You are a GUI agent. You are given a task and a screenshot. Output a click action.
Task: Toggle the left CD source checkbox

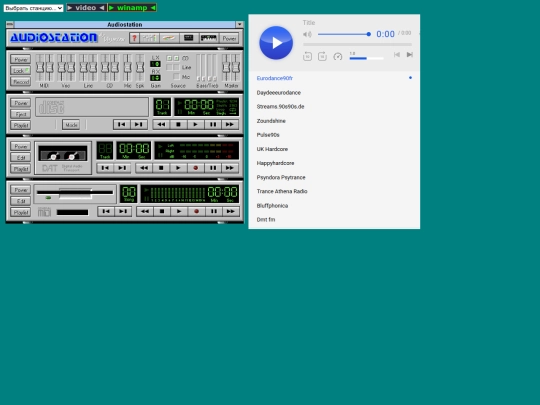169,58
